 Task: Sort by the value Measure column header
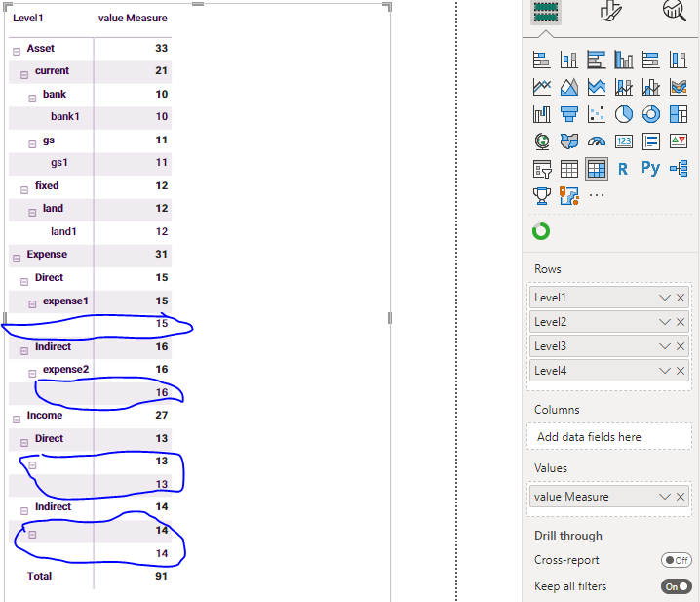pyautogui.click(x=133, y=18)
